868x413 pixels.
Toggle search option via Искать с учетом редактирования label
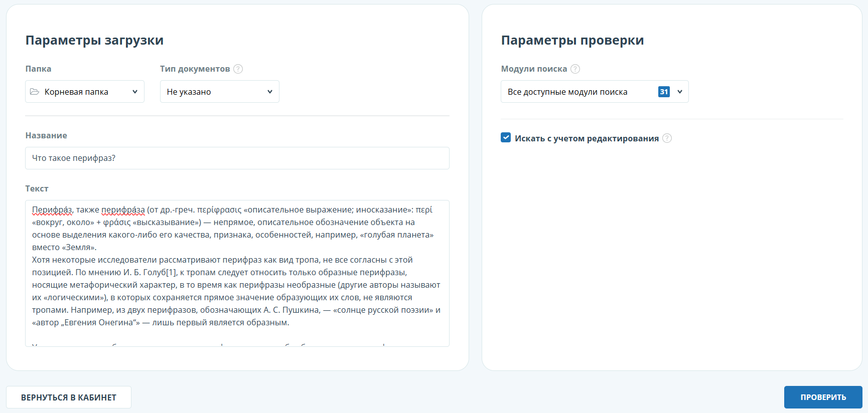tap(587, 138)
